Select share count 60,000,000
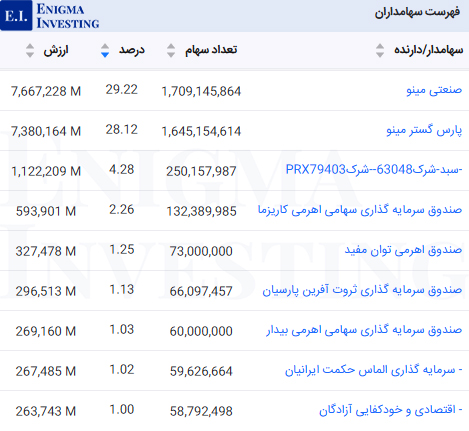 201,331
